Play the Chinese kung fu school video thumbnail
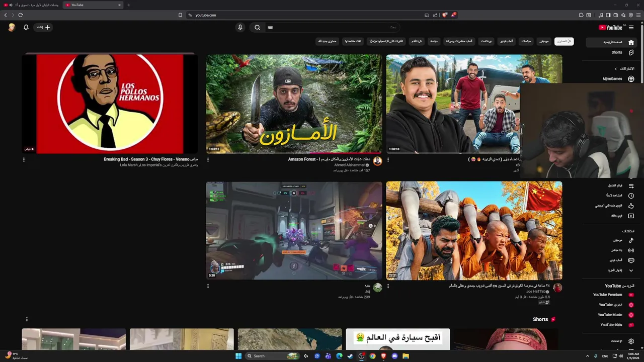 tap(474, 230)
